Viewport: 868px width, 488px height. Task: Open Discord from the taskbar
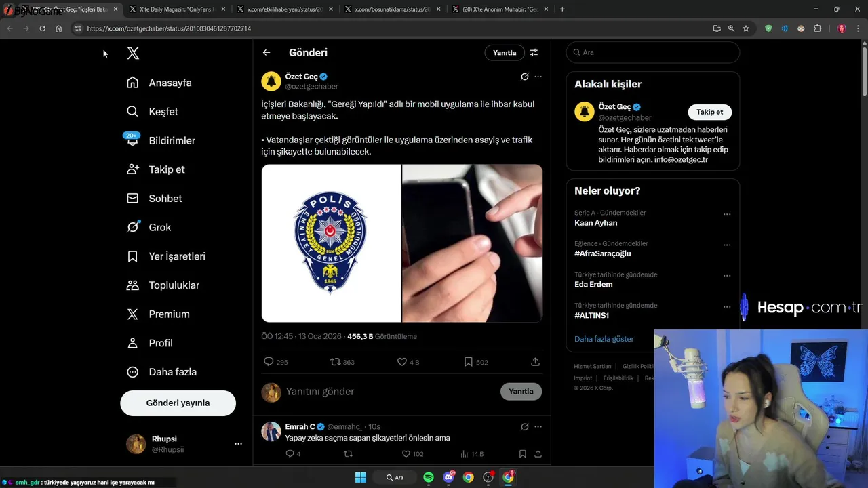coord(448,477)
